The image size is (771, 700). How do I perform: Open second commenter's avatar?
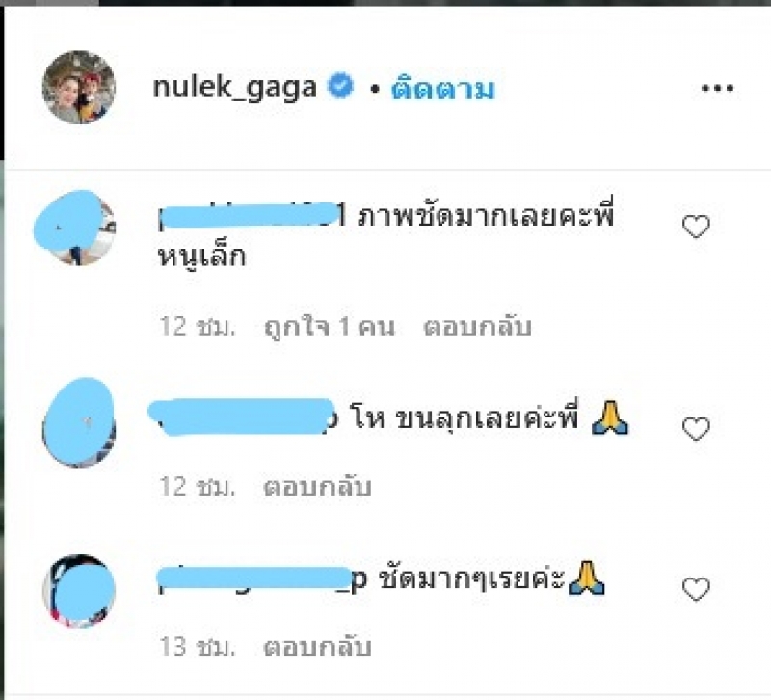(x=79, y=422)
